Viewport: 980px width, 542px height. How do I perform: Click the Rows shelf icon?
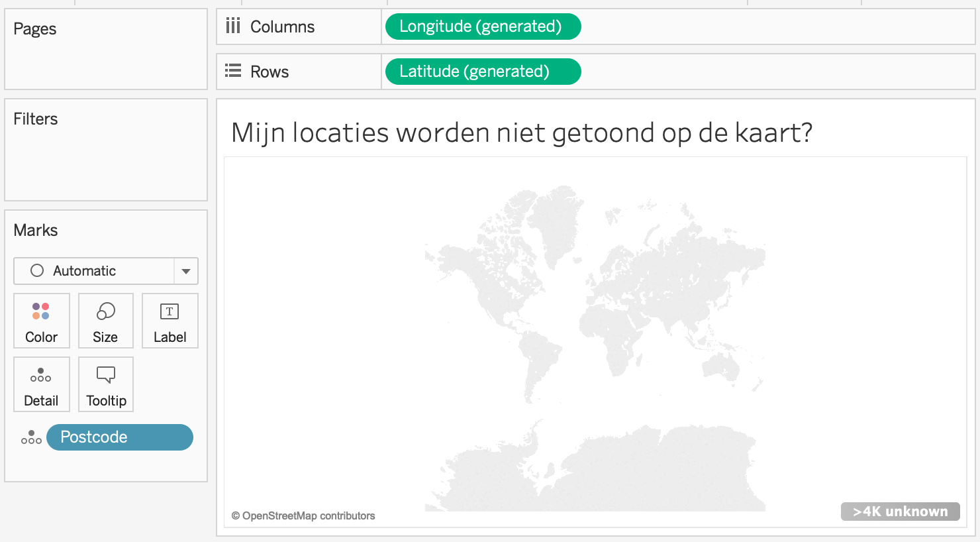pos(233,71)
